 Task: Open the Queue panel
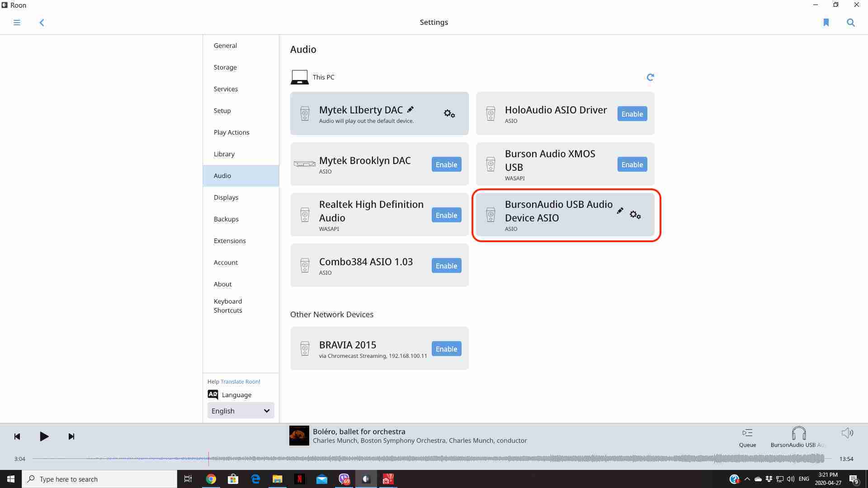coord(747,437)
